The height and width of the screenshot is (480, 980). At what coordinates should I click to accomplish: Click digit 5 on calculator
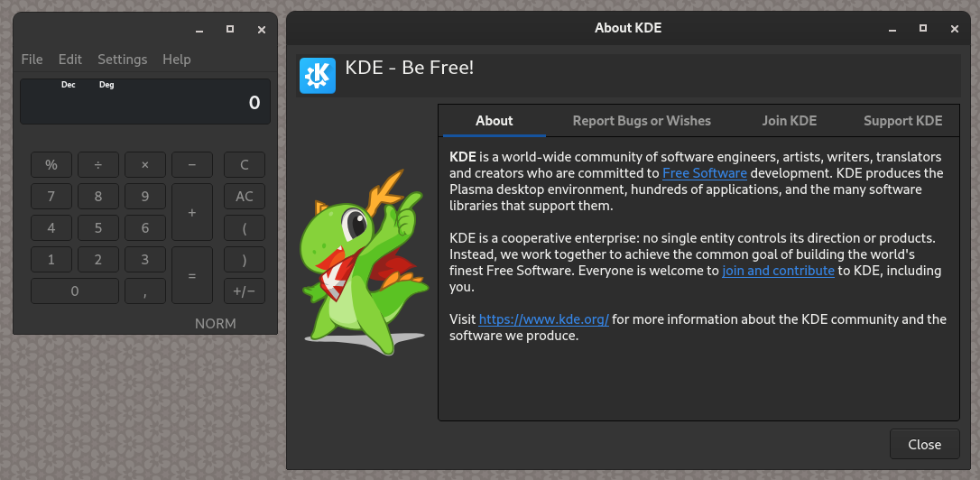98,228
